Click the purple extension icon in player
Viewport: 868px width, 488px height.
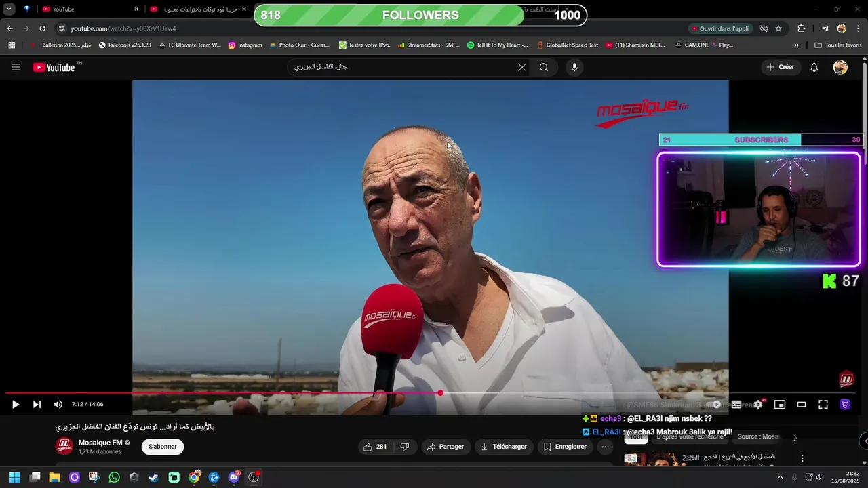click(845, 405)
